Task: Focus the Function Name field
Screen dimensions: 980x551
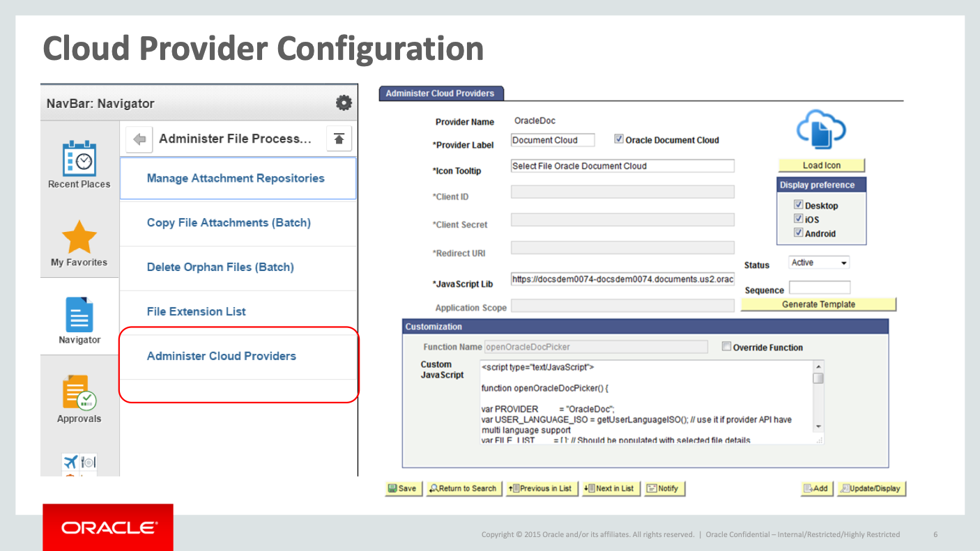Action: [596, 347]
